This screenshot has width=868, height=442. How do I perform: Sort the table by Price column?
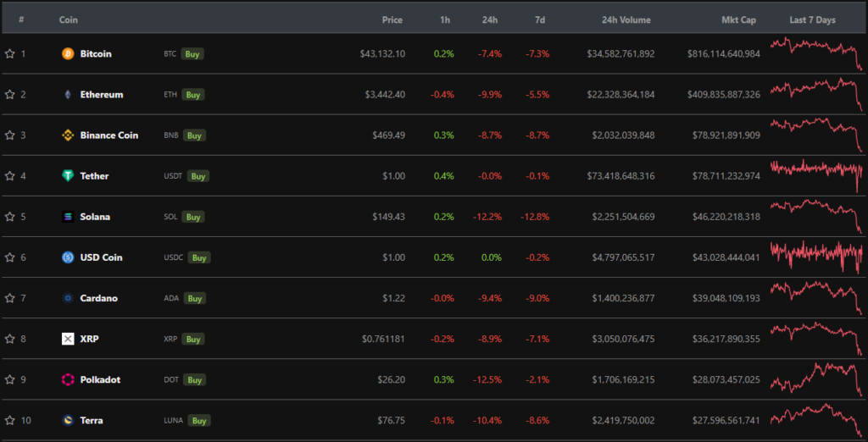(x=392, y=19)
